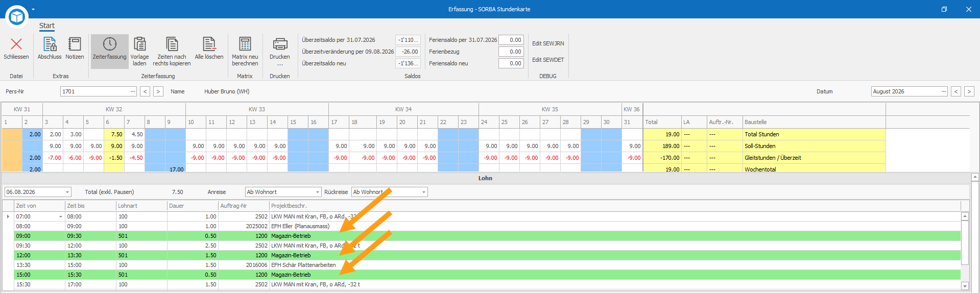Click the Soll-Stunden total 189.00 cell
The image size is (980, 293).
pyautogui.click(x=662, y=146)
